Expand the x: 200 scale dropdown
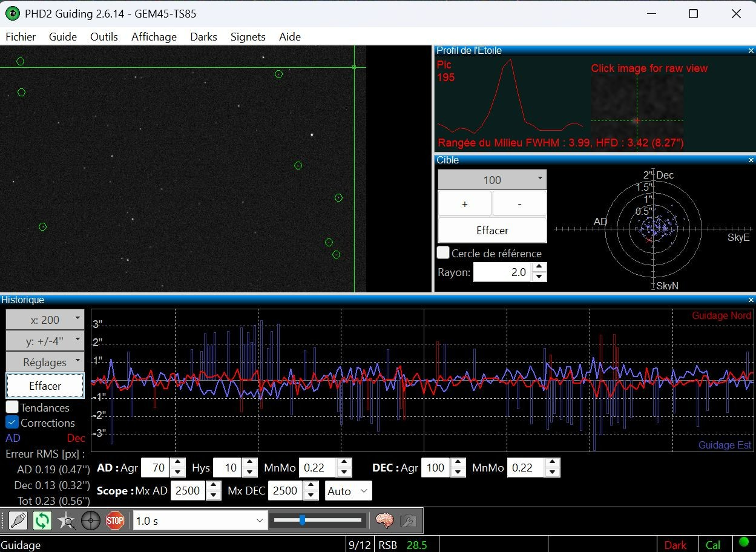The width and height of the screenshot is (756, 552). point(45,320)
